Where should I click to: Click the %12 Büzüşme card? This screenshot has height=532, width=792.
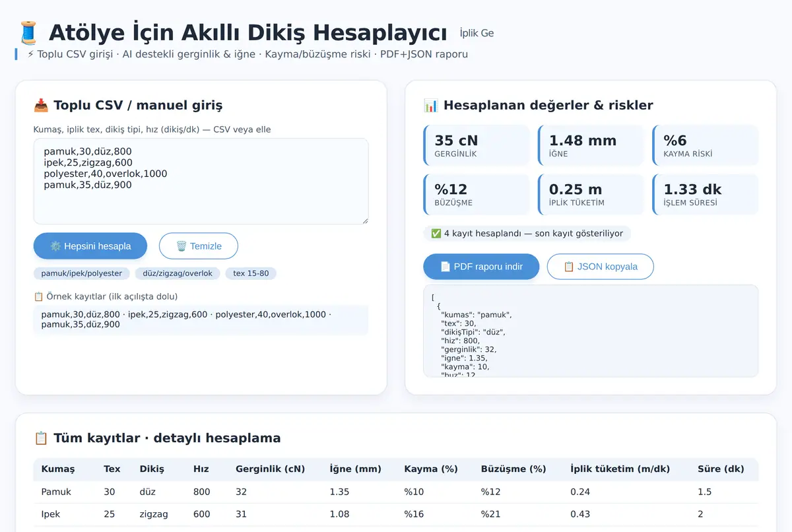coord(477,195)
